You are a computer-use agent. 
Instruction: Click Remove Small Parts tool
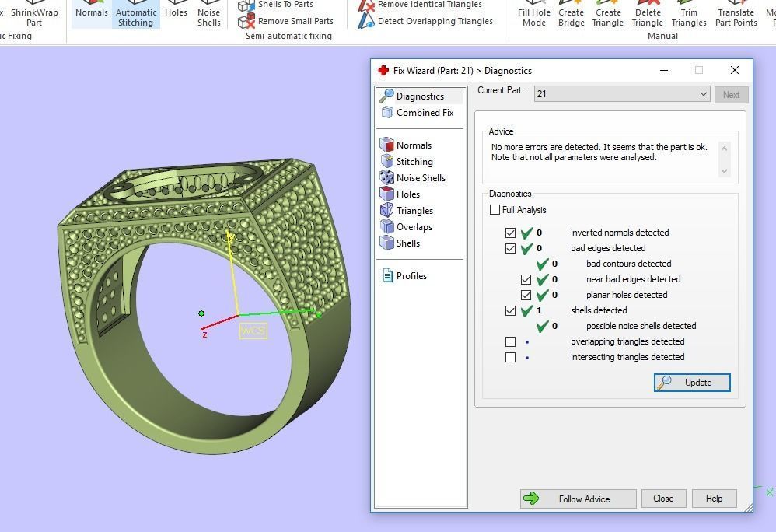coord(286,21)
